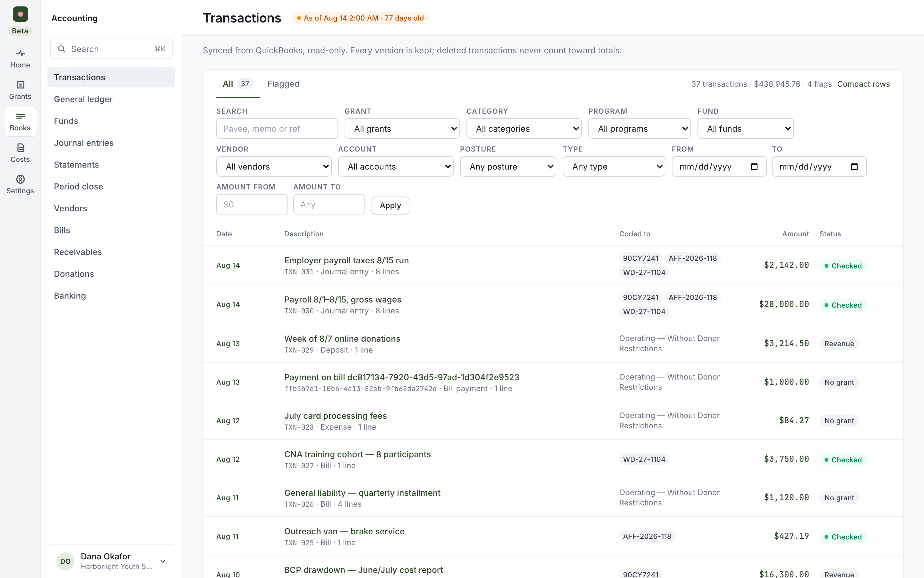
Task: Open the Books section icon
Action: click(20, 116)
